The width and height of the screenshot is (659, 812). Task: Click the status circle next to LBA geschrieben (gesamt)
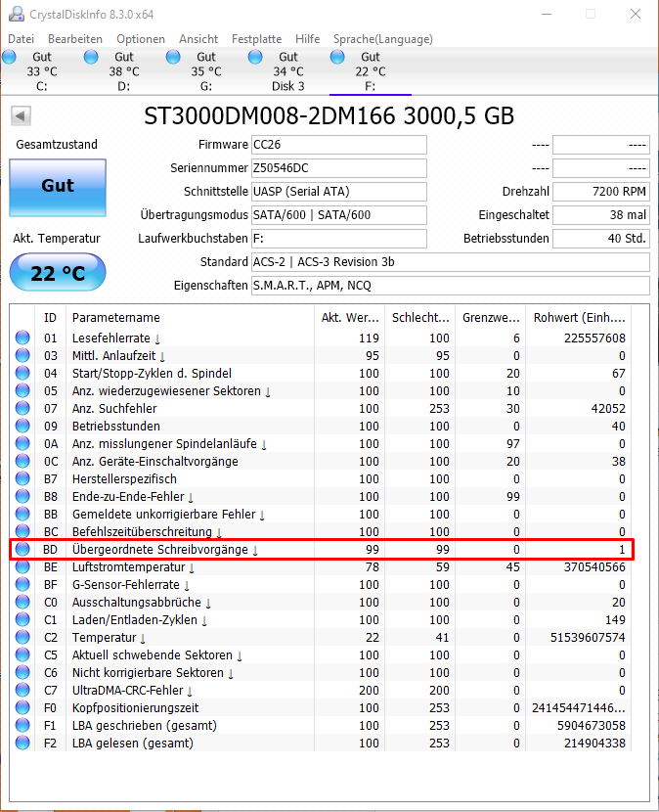coord(22,726)
